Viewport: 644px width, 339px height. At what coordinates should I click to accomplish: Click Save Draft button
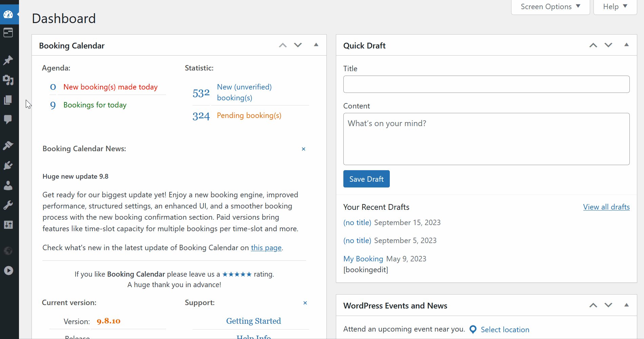point(366,179)
